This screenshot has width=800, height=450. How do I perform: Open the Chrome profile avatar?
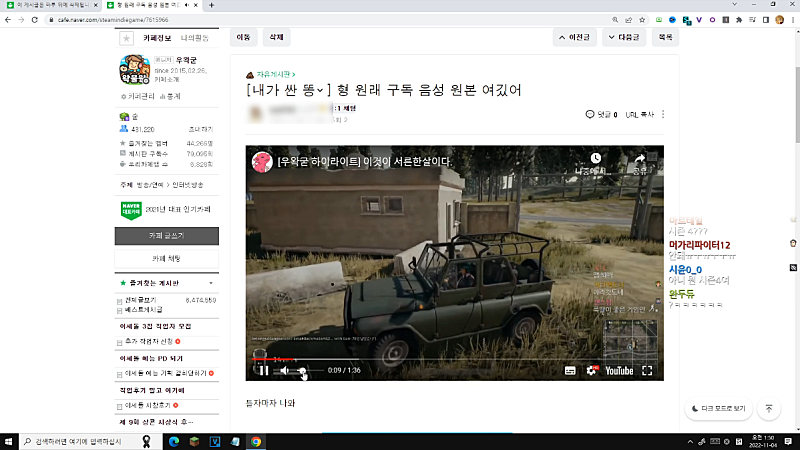tap(779, 20)
